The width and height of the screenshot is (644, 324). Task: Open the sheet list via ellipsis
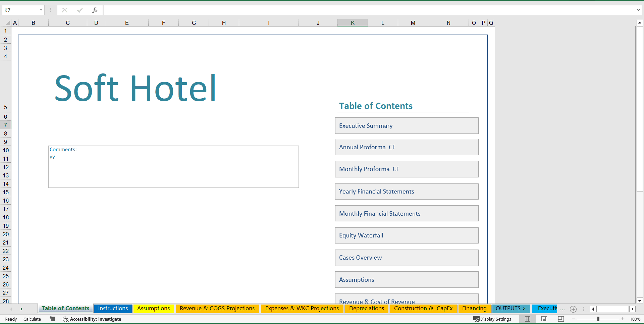[562, 309]
